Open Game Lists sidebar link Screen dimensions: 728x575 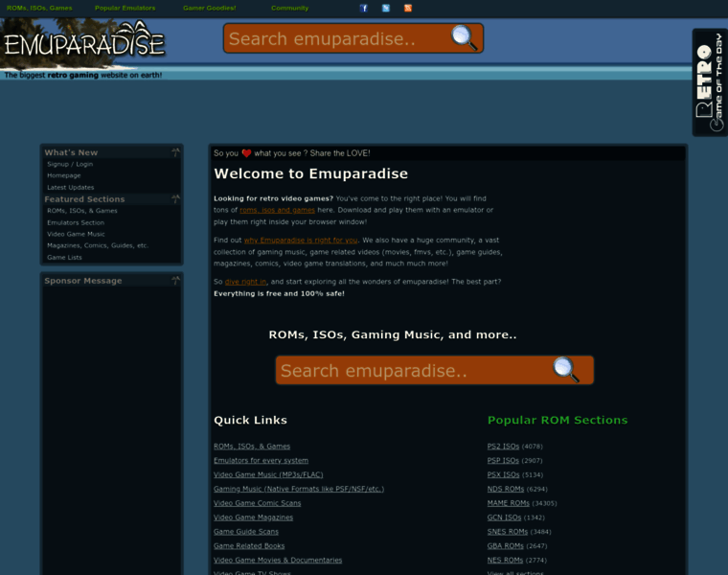pyautogui.click(x=64, y=257)
